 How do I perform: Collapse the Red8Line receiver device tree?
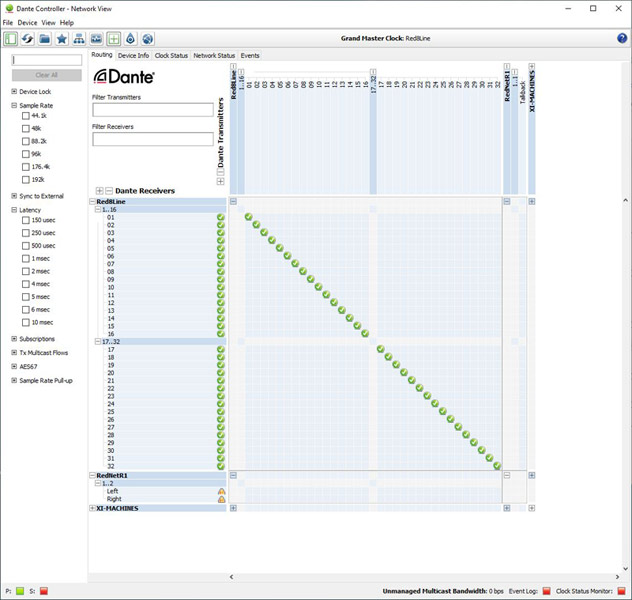point(93,201)
